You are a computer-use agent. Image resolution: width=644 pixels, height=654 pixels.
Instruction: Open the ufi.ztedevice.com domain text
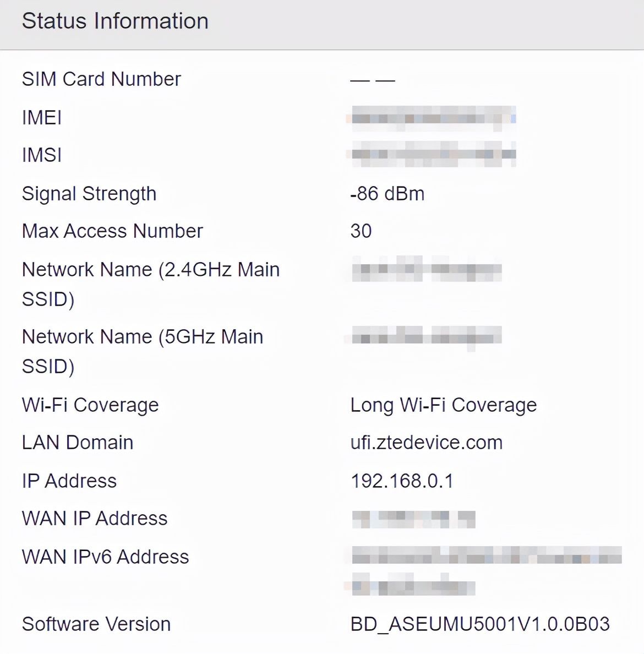(426, 443)
